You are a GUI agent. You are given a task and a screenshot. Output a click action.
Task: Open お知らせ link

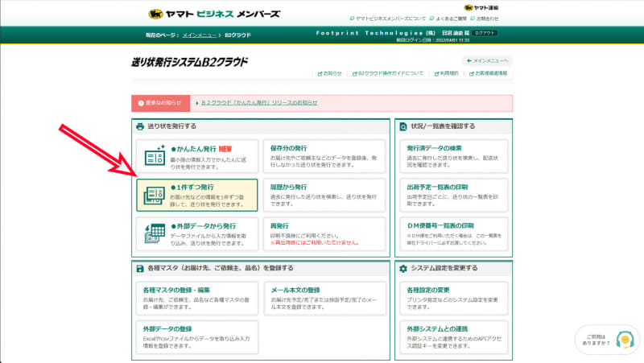330,73
